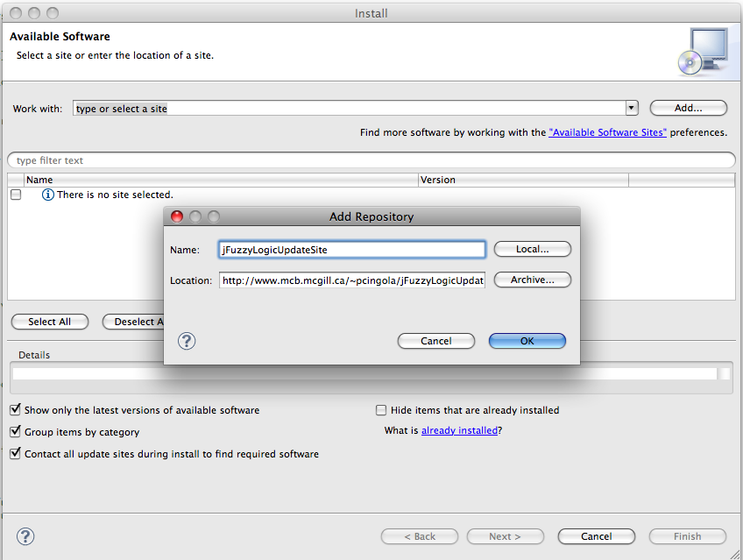
Task: Click red close button of Add Repository dialog
Action: click(x=176, y=216)
